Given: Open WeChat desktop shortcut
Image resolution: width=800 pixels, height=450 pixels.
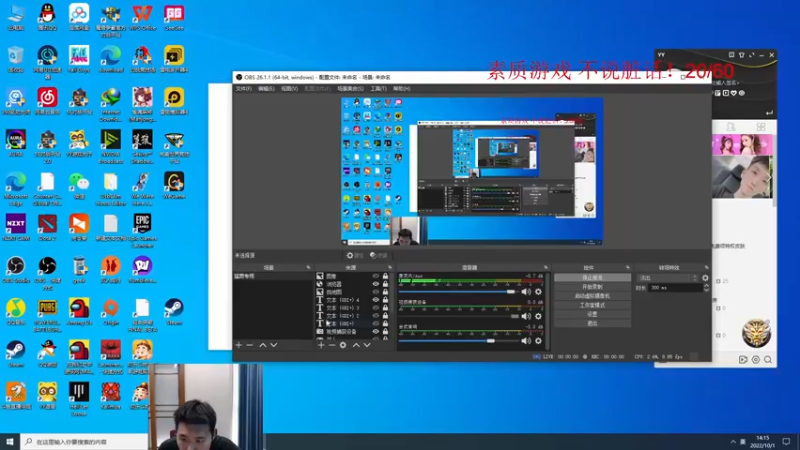Looking at the screenshot, I should click(x=79, y=186).
